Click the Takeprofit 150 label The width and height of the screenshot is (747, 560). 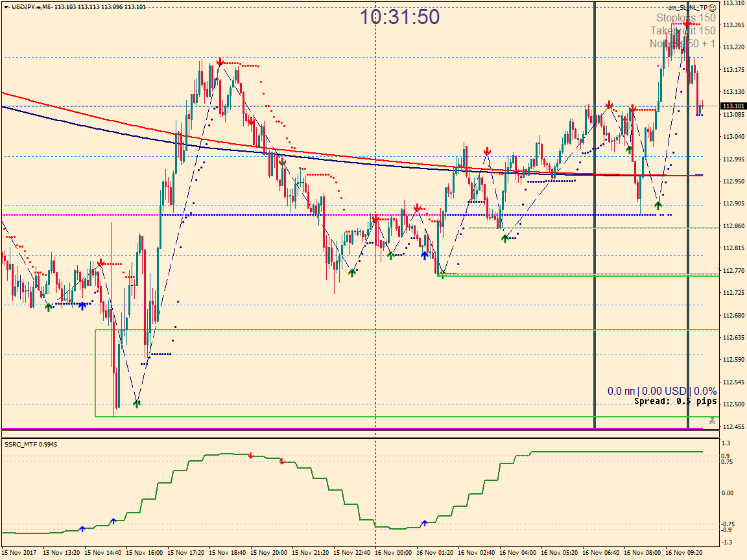683,31
